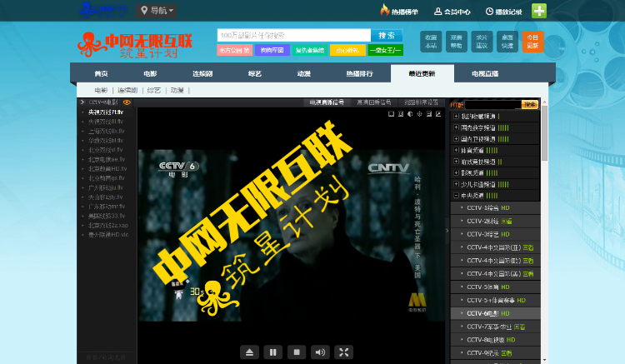
Task: Select channel CCTV-1综合 HD
Action: [x=496, y=208]
